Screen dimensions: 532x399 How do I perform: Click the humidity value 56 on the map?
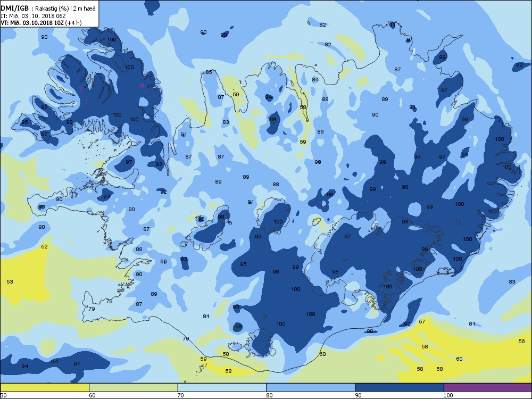tap(521, 342)
